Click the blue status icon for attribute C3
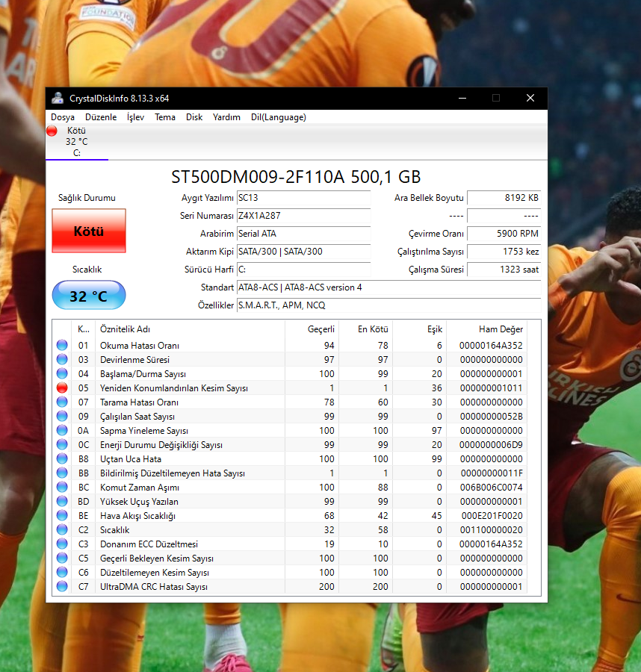 (62, 544)
